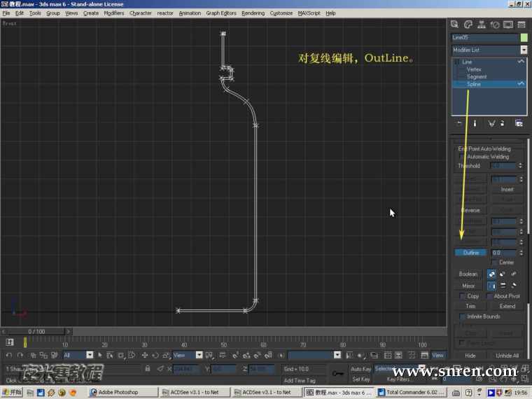Click the Pin Stack icon

(459, 123)
